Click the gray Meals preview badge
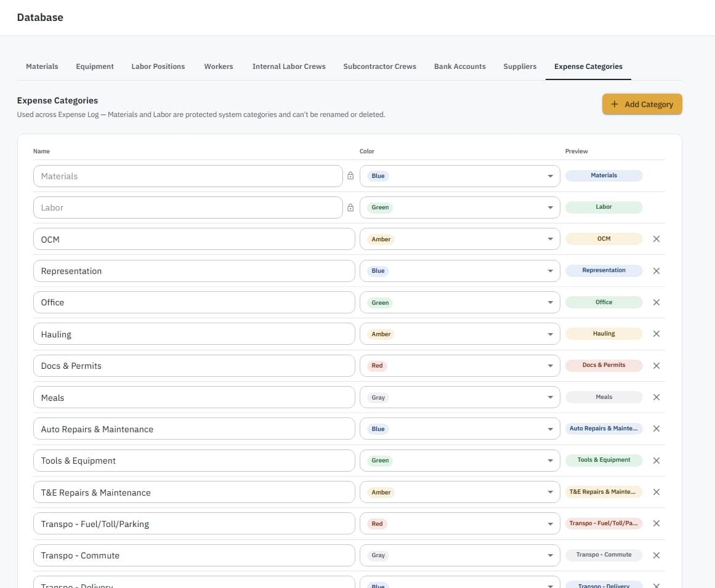The width and height of the screenshot is (715, 588). [604, 397]
